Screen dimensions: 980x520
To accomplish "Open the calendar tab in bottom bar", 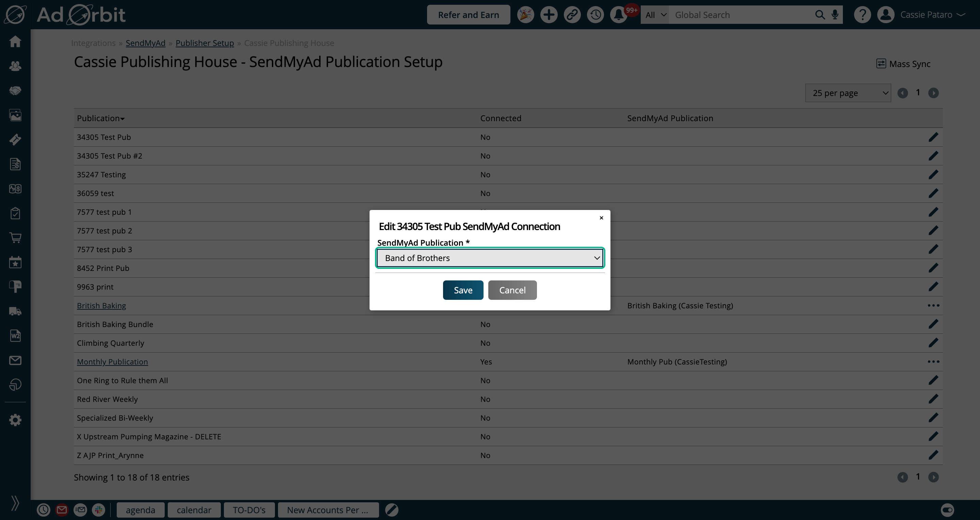I will [x=194, y=510].
